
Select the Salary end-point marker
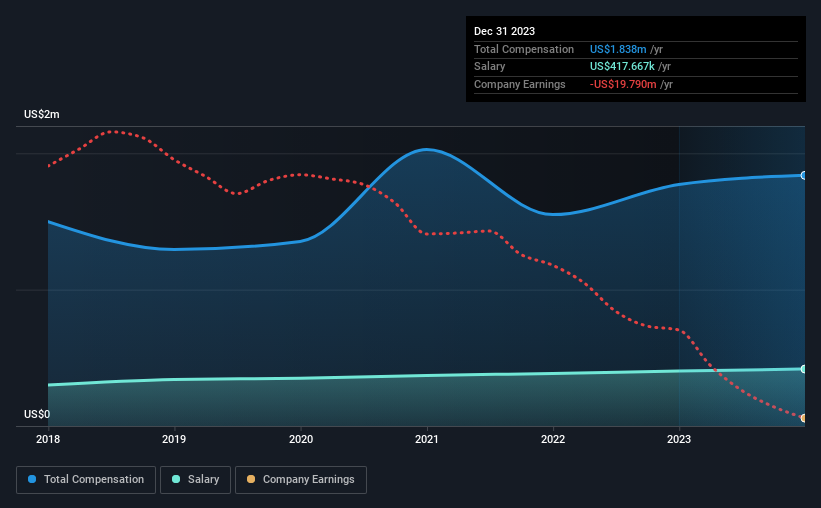coord(804,369)
